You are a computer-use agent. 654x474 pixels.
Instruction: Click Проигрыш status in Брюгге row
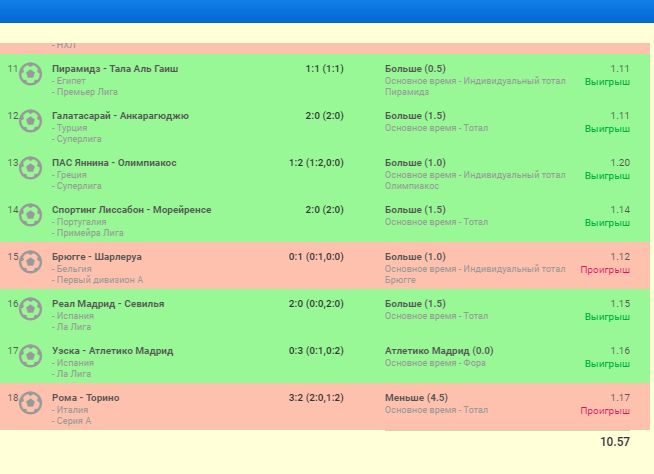605,270
